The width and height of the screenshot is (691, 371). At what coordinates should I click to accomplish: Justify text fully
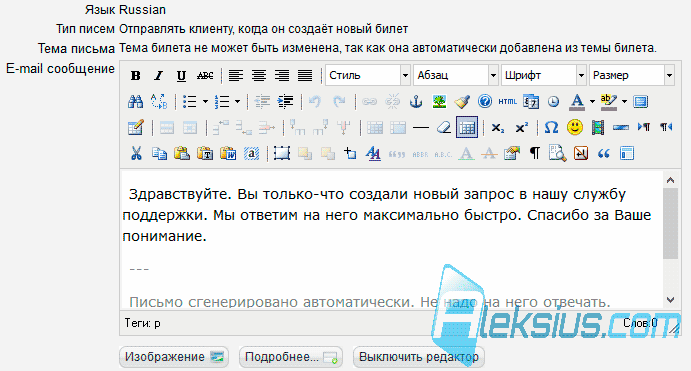pos(305,76)
